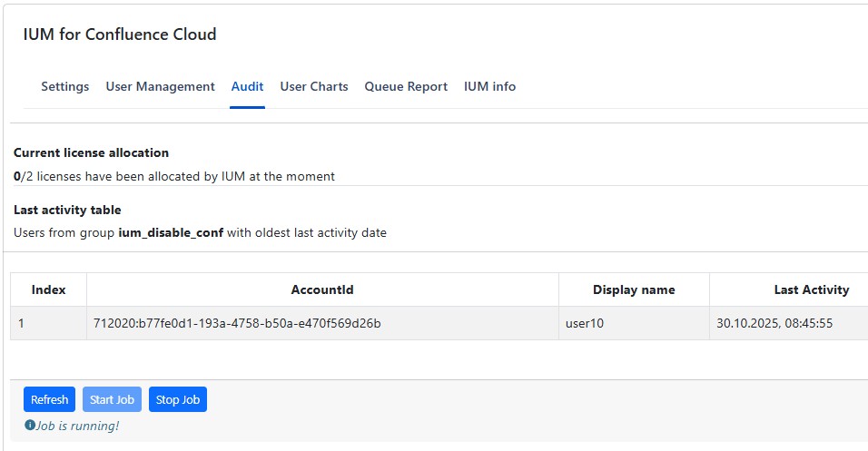View the IUM info tab
868x451 pixels.
pyautogui.click(x=489, y=87)
